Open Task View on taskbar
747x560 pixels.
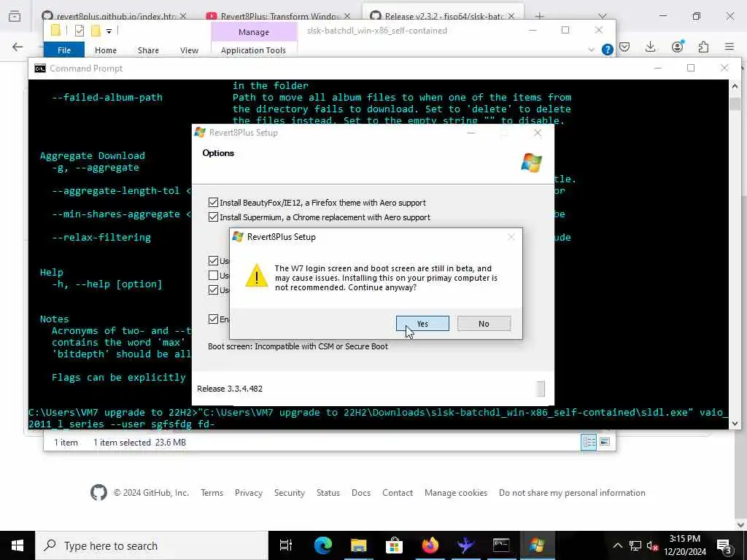click(286, 545)
